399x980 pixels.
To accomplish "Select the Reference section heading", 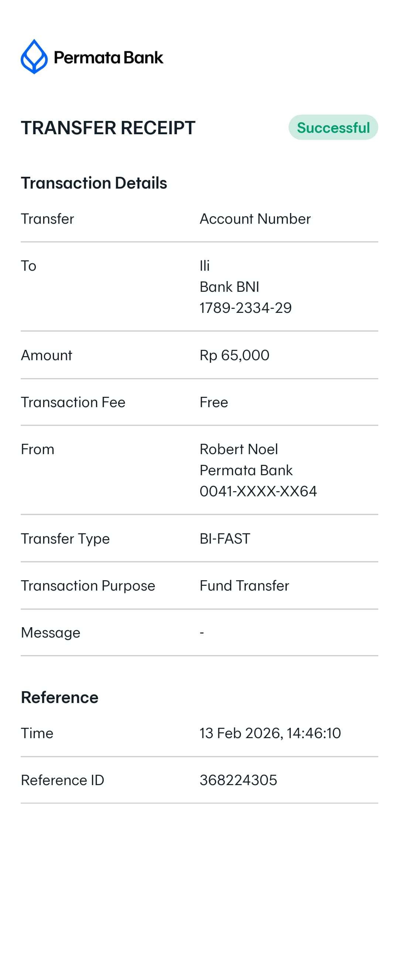I will point(59,697).
